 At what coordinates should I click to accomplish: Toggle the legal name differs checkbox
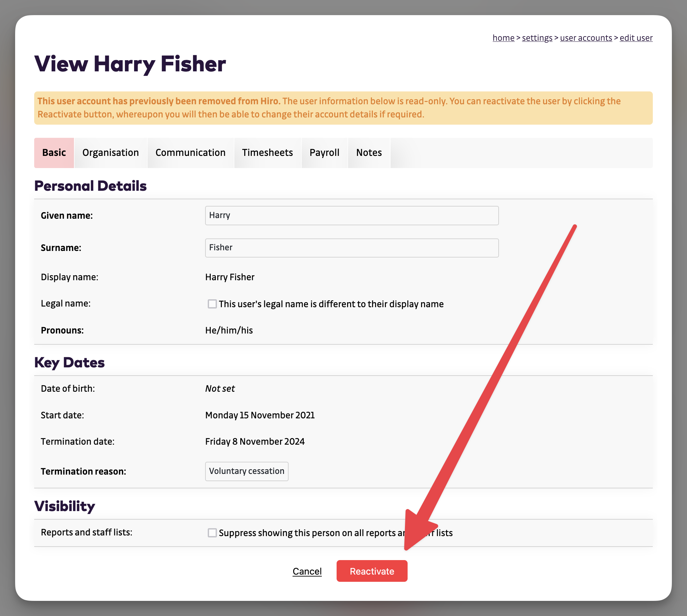(212, 304)
